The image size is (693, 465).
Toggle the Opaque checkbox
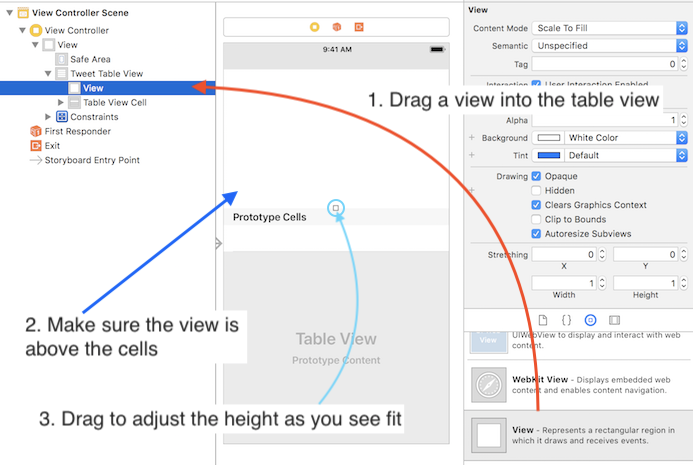point(536,176)
